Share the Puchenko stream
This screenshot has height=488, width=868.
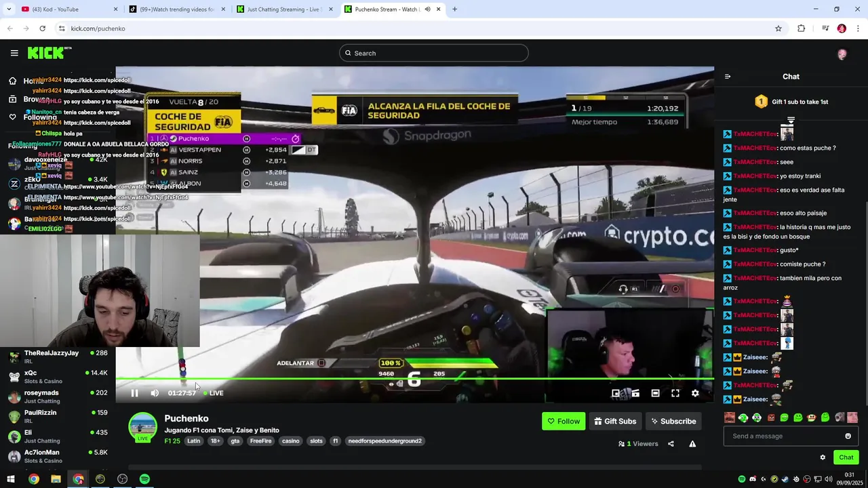[671, 444]
